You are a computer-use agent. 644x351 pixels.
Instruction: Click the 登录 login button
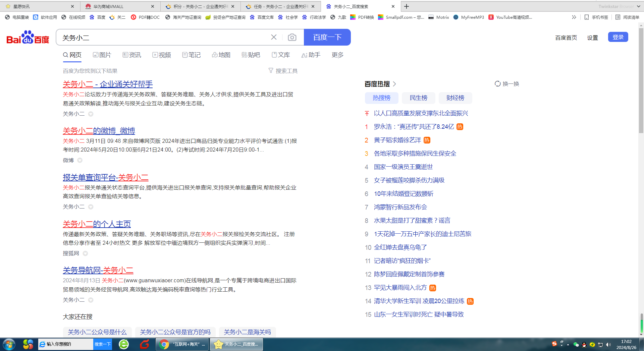[618, 37]
